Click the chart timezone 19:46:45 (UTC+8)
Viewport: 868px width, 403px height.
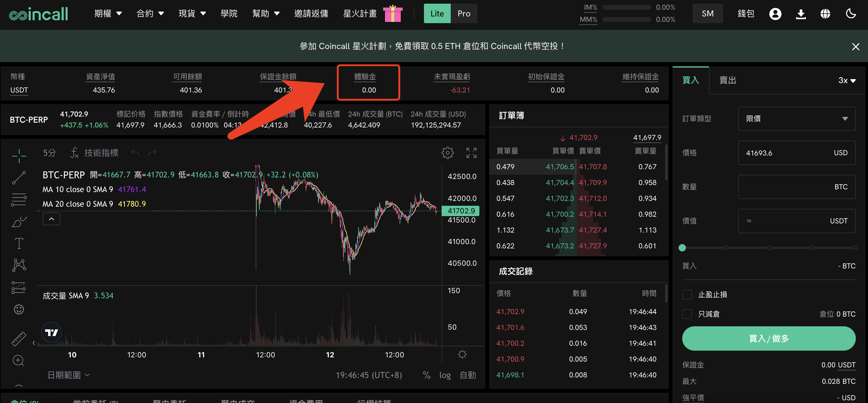(369, 375)
